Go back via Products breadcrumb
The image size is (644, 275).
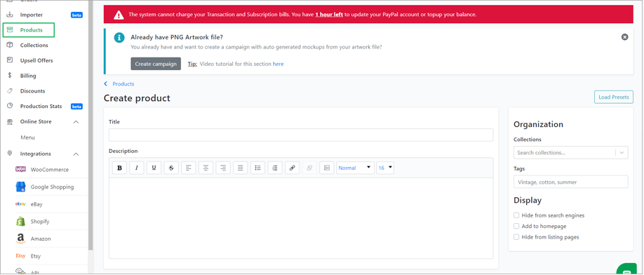click(x=119, y=83)
